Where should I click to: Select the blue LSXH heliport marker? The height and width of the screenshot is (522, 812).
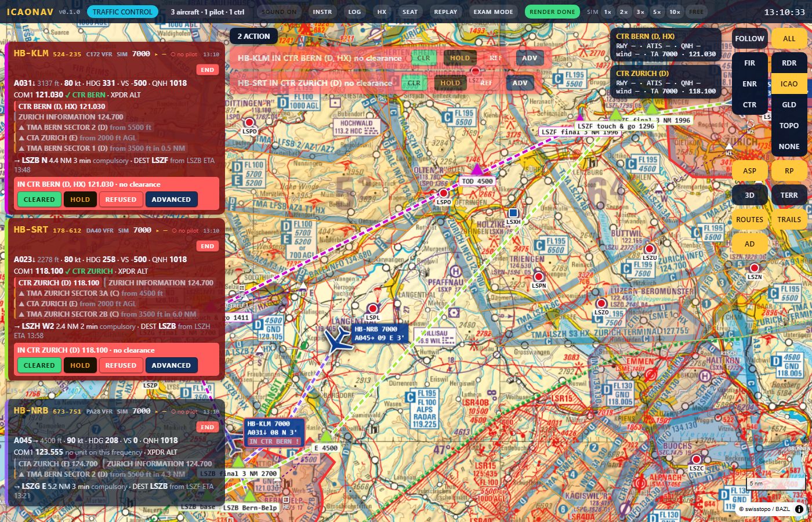[513, 213]
